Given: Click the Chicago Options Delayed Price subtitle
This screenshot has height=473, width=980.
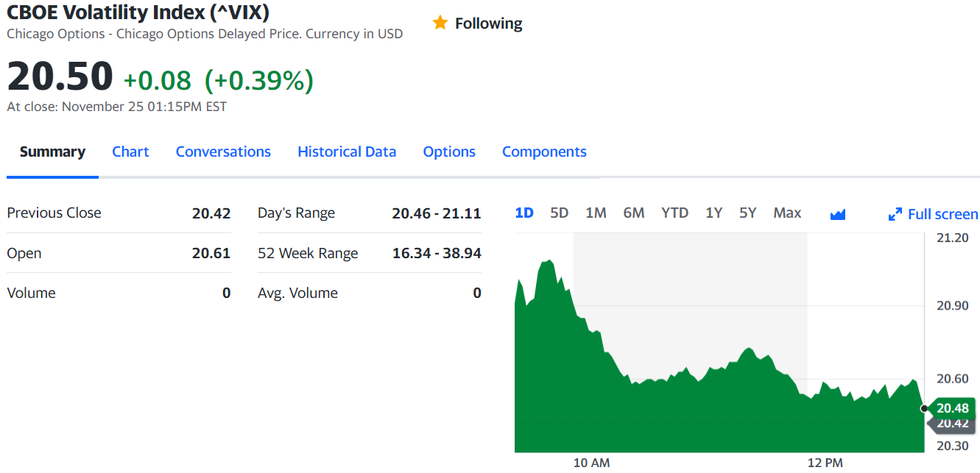Looking at the screenshot, I should coord(205,34).
